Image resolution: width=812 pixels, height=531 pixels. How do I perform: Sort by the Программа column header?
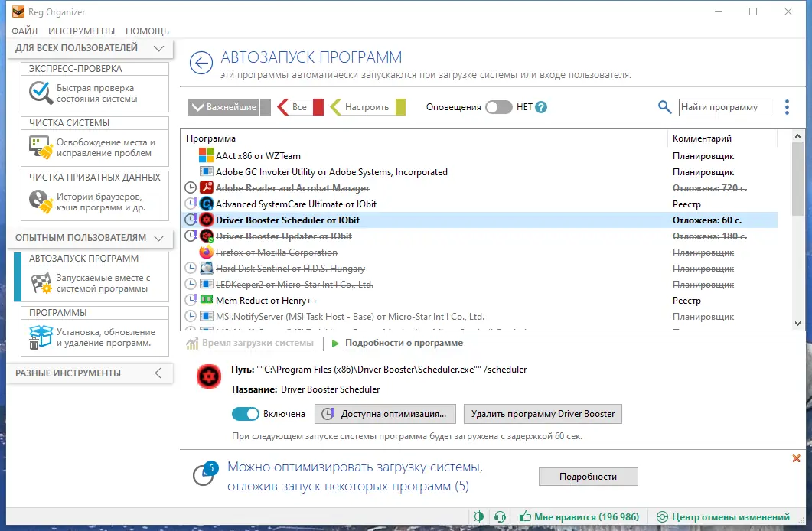click(x=210, y=138)
